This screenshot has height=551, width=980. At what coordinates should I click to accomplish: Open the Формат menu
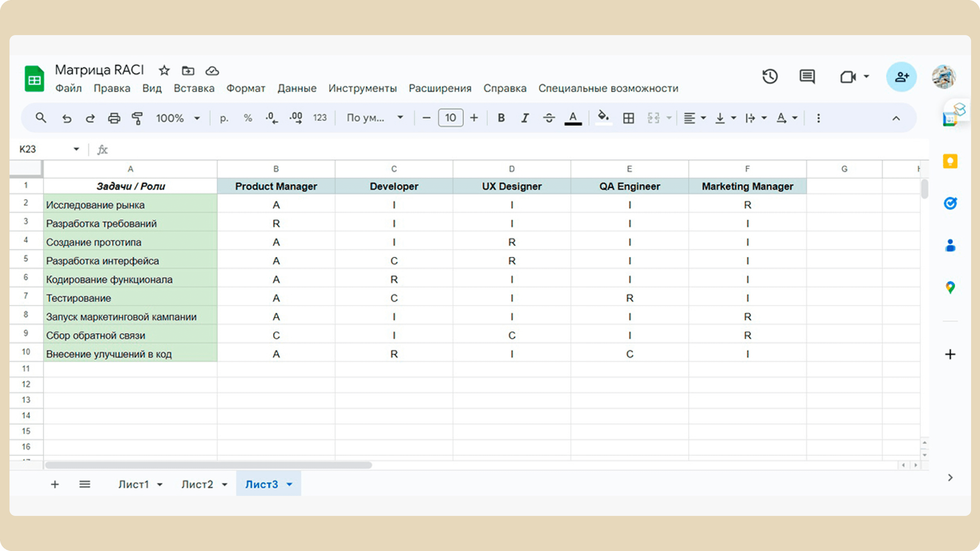tap(246, 88)
